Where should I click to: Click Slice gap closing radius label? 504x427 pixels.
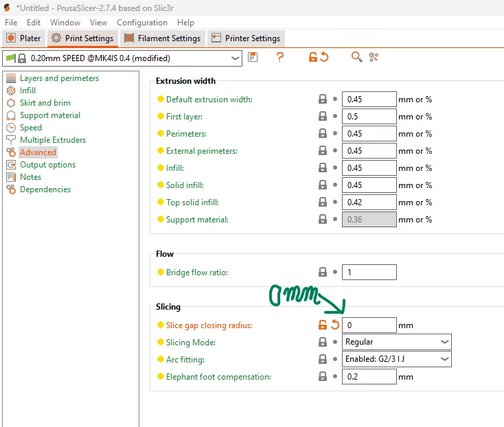[x=209, y=325]
